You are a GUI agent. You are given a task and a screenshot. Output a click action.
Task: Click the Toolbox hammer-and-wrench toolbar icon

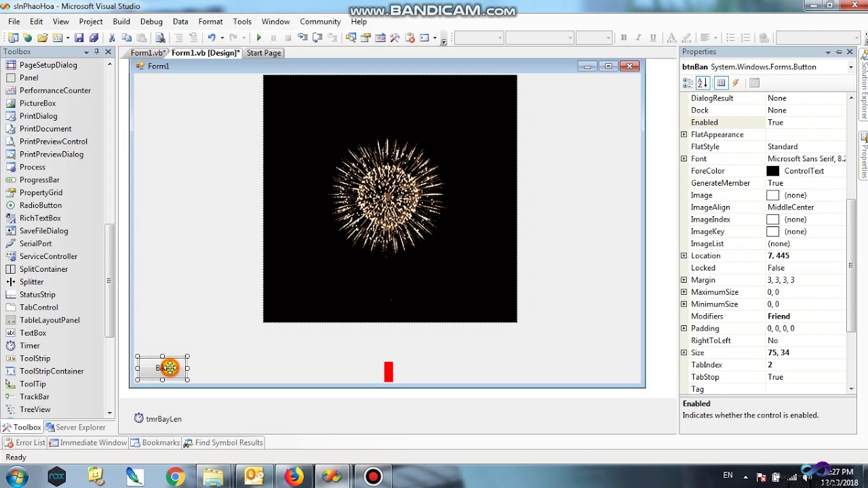pos(395,38)
